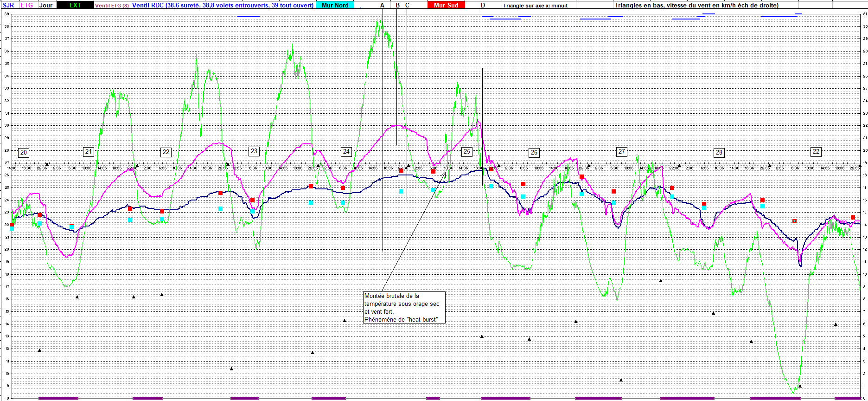Select the Ventil RDC description text
Viewport: 868px width, 401px height.
223,5
